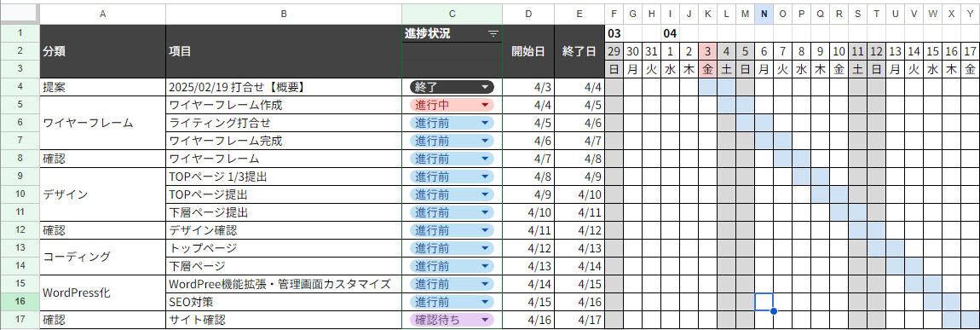This screenshot has width=980, height=330.
Task: Click the date 29 cell in row 2
Action: coord(614,51)
